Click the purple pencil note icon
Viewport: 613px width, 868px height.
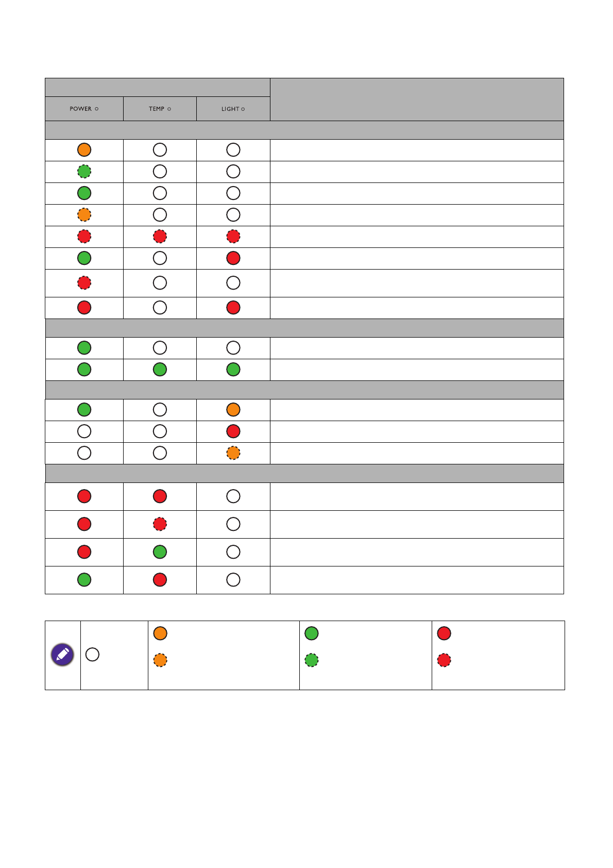point(62,655)
